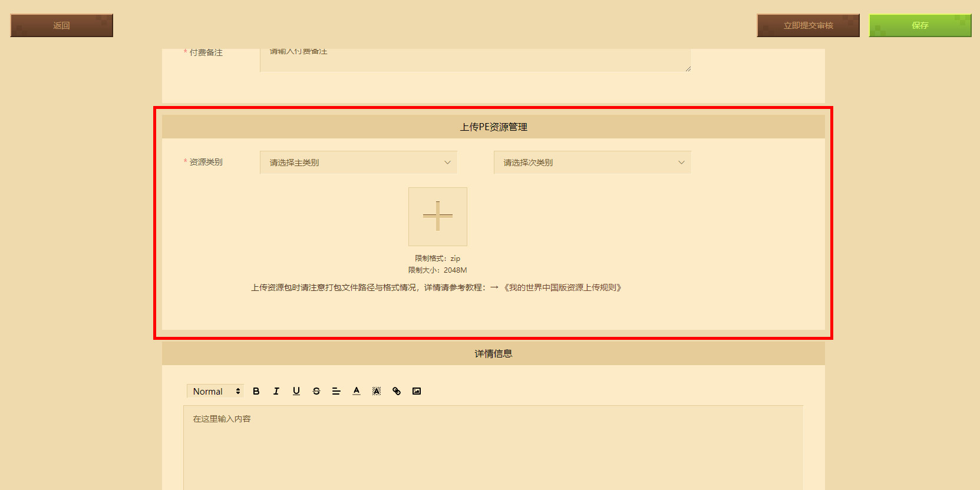980x490 pixels.
Task: Expand the 请选择次类别 dropdown
Action: [592, 163]
